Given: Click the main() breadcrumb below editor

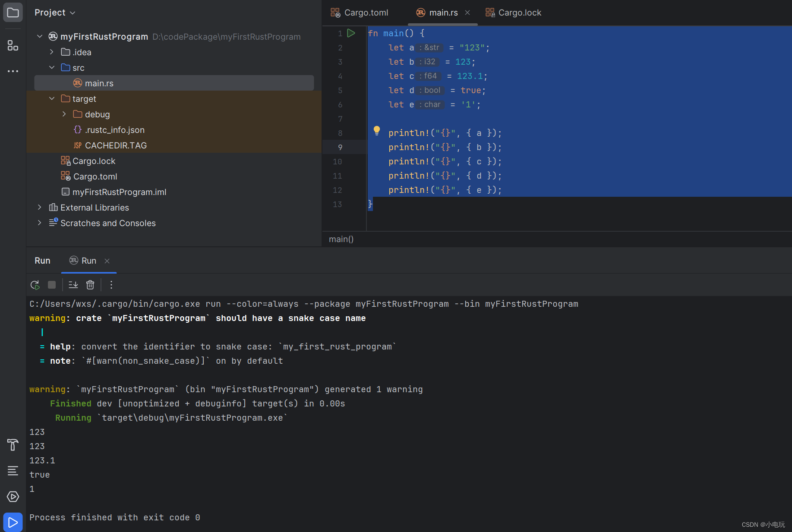Looking at the screenshot, I should [341, 239].
